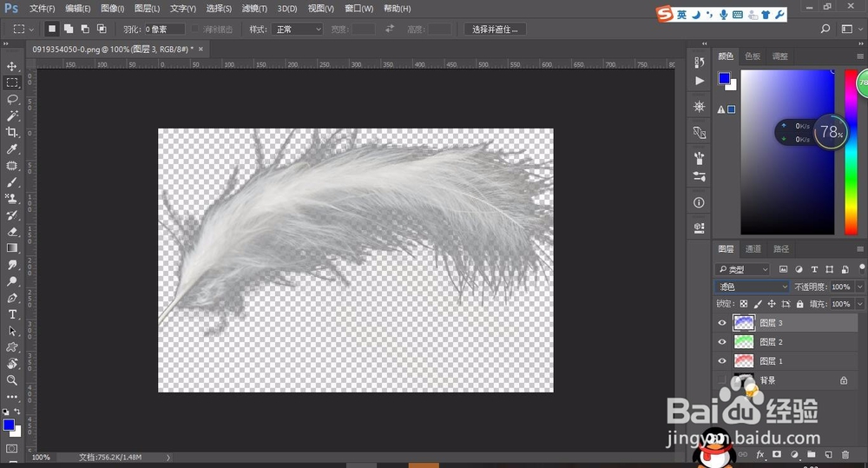Select the Spot Healing Brush tool

click(x=11, y=166)
